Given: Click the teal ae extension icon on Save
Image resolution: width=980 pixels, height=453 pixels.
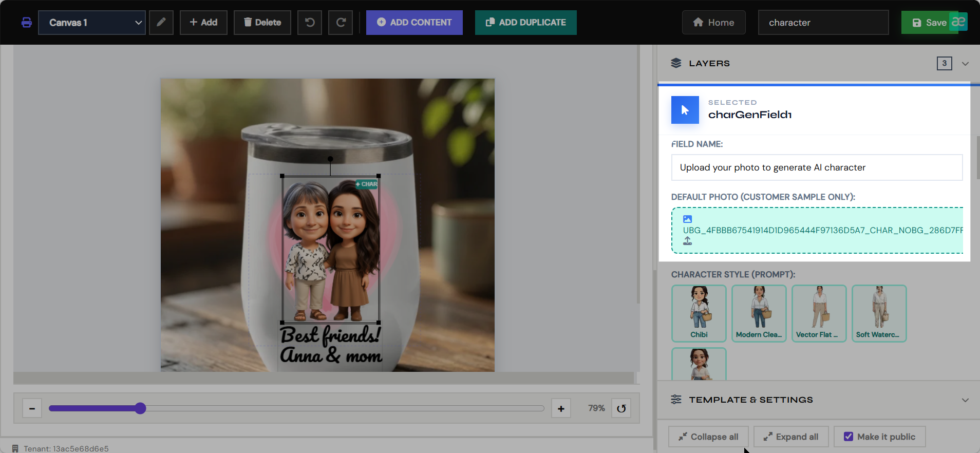Looking at the screenshot, I should 958,22.
